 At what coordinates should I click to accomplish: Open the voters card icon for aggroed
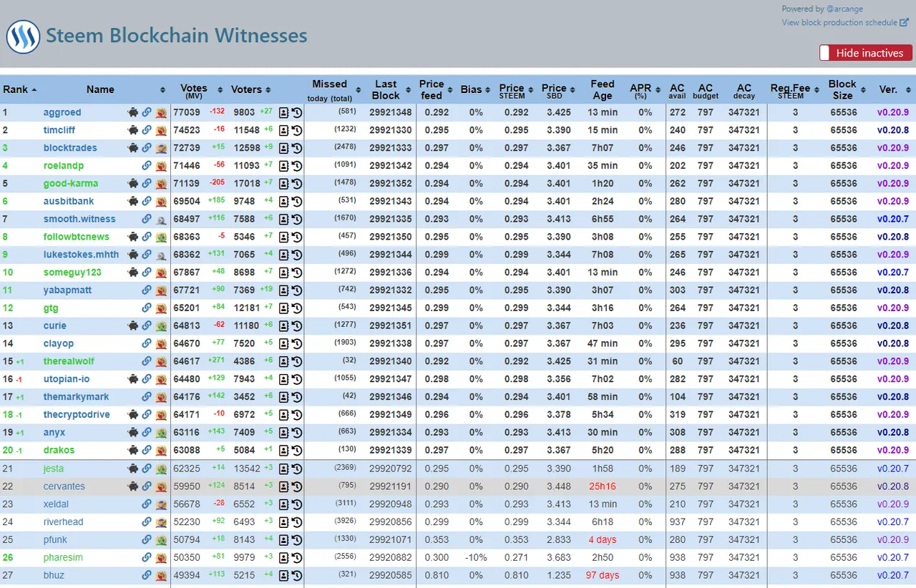click(283, 112)
